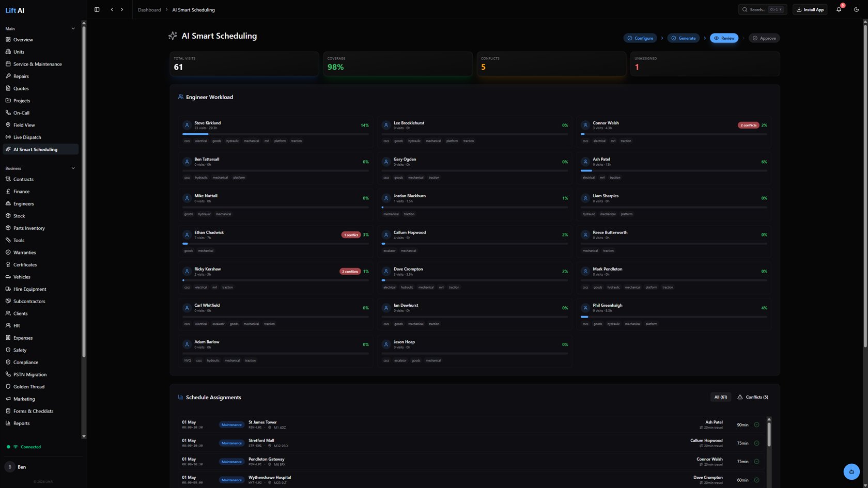Open Golden Thread in the sidebar
This screenshot has width=868, height=488.
pos(41,387)
